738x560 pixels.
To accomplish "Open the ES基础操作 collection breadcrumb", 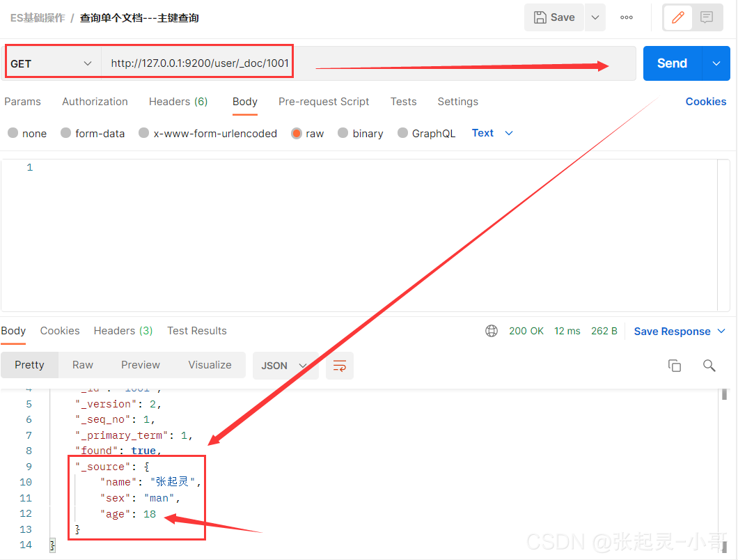I will click(38, 18).
